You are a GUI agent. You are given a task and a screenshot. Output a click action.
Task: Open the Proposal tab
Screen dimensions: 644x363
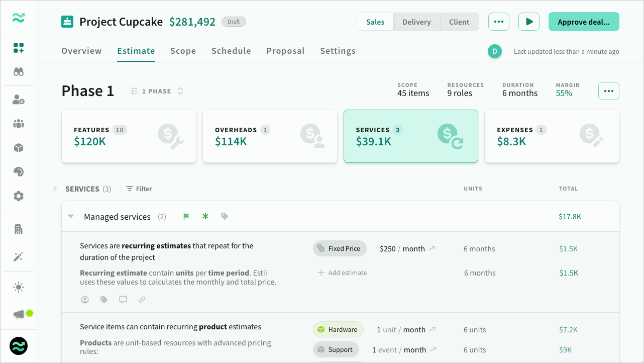point(285,51)
